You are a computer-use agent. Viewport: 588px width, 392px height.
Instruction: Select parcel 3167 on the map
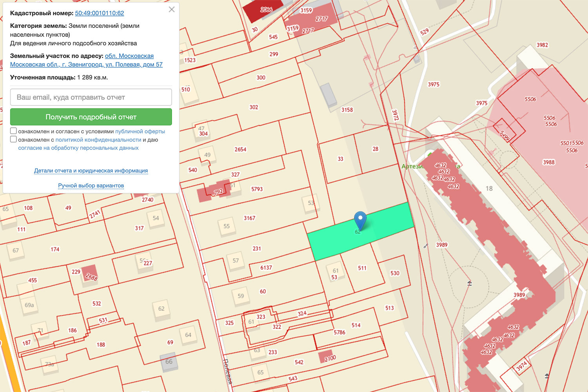(x=249, y=218)
